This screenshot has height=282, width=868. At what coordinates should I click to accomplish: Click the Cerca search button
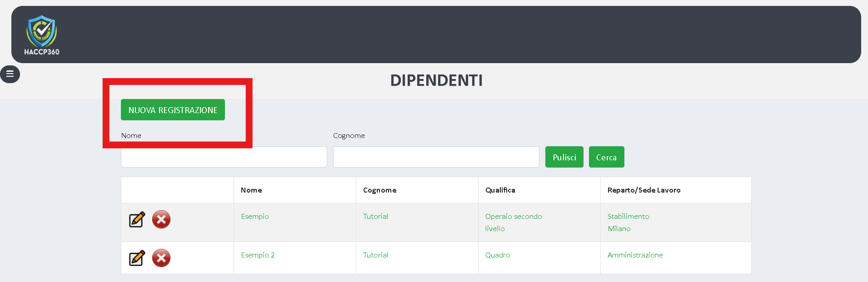point(606,157)
